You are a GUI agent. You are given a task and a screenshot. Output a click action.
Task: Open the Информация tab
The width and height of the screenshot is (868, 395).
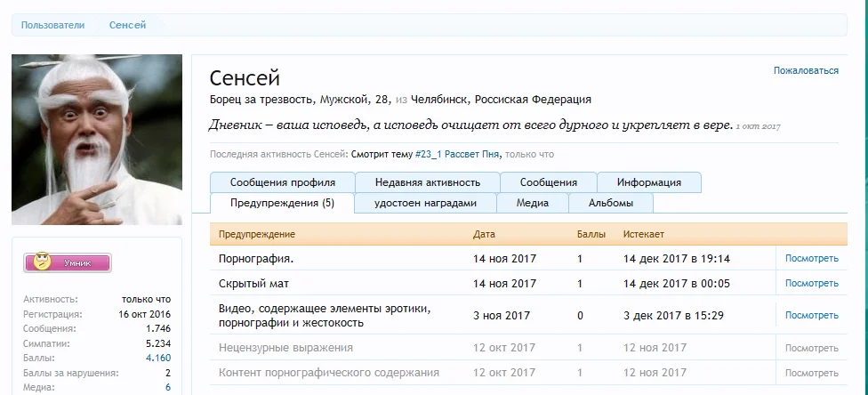point(648,182)
